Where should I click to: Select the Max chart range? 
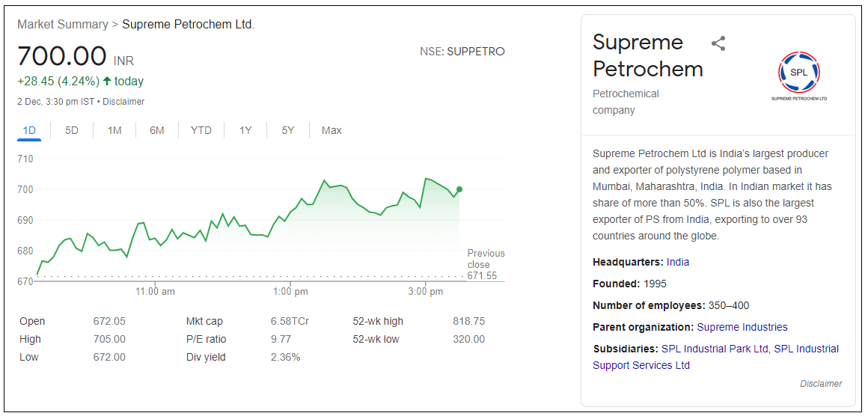tap(331, 131)
